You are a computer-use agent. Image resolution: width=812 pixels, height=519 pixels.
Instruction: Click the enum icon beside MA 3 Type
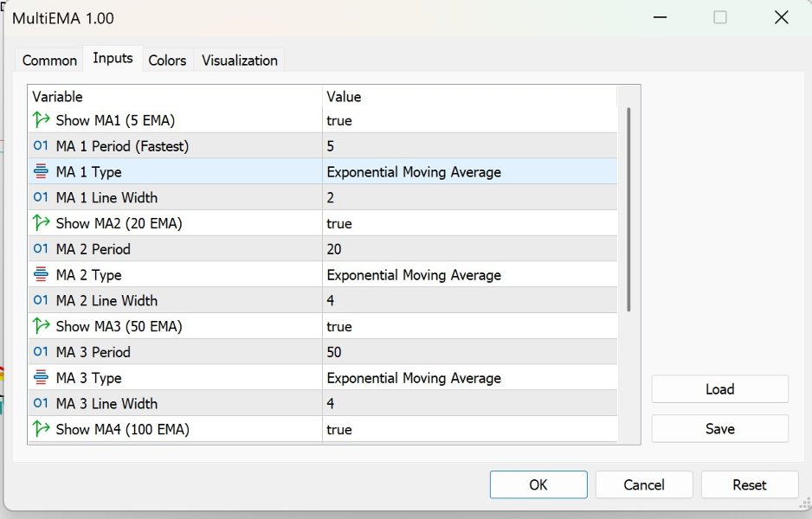coord(41,377)
